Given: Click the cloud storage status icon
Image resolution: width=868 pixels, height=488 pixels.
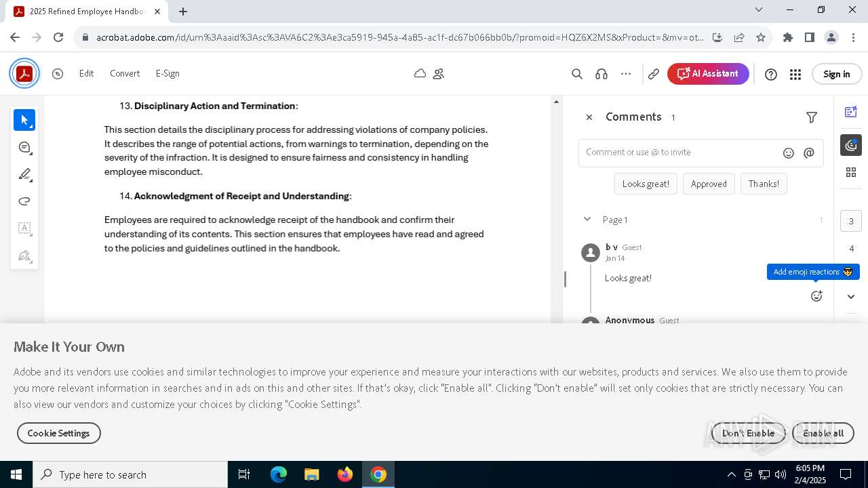Looking at the screenshot, I should pos(420,73).
